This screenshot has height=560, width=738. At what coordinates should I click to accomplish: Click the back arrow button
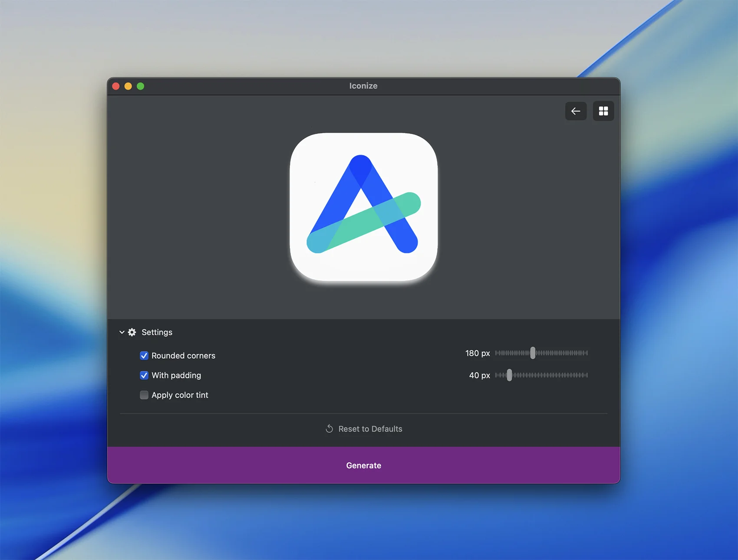pyautogui.click(x=576, y=111)
